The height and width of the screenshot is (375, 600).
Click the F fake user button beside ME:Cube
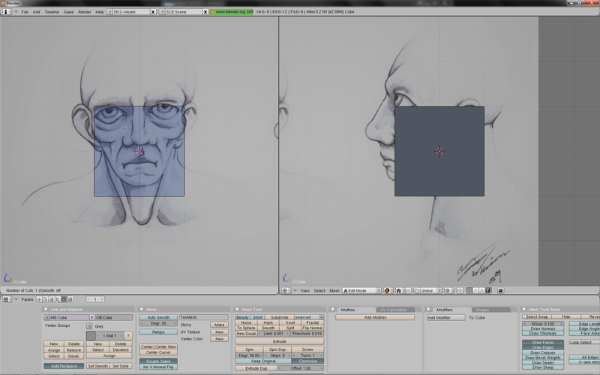tap(92, 318)
